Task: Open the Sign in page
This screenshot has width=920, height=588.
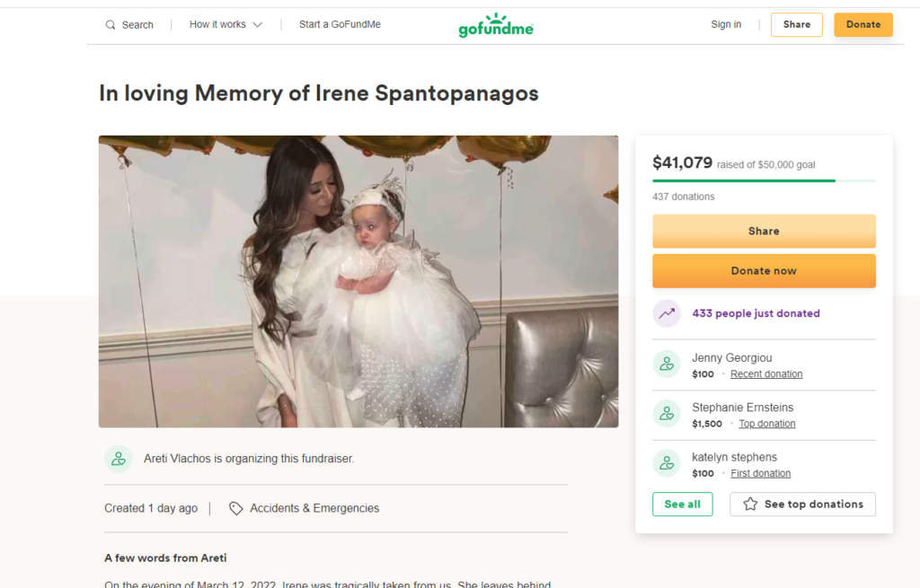Action: point(726,25)
